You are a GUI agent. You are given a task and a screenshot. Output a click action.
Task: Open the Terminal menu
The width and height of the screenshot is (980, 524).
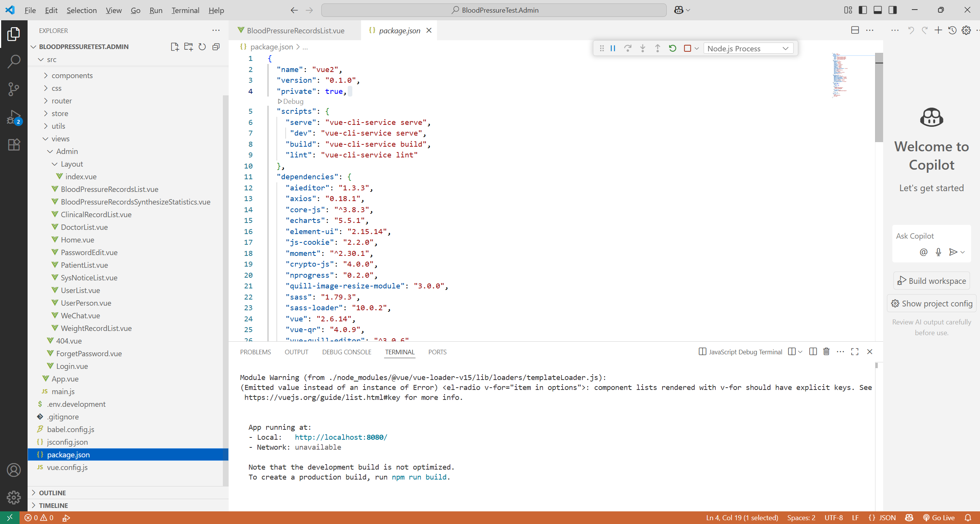point(185,10)
